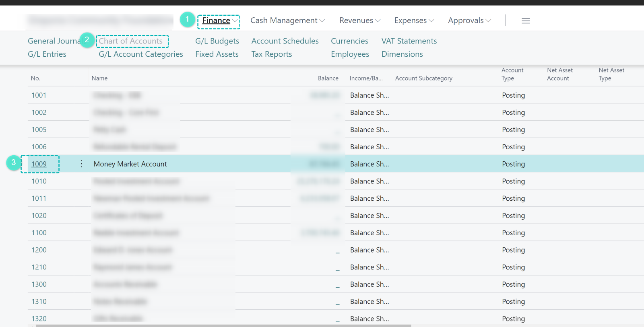The height and width of the screenshot is (327, 644).
Task: Click the Account Type column header
Action: [512, 74]
